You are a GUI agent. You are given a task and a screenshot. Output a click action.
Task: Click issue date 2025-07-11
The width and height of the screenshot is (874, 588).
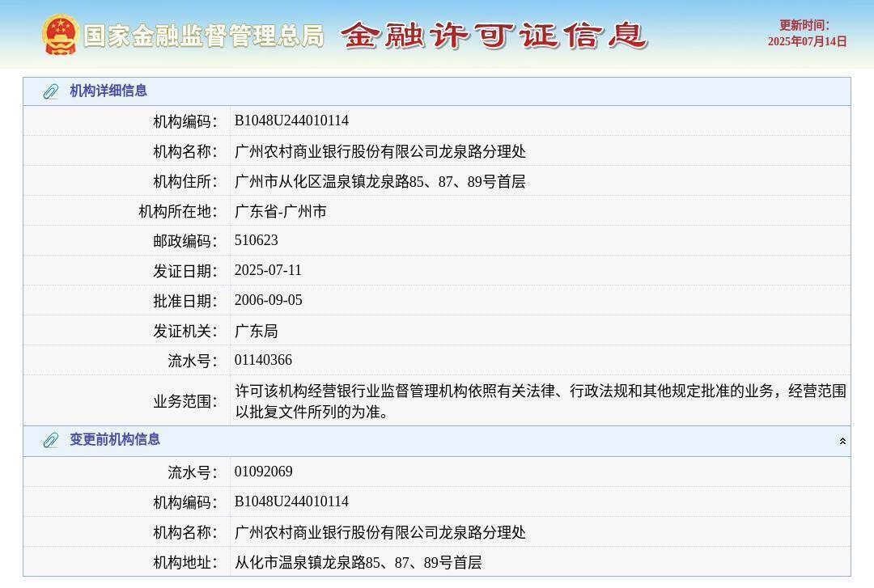269,270
